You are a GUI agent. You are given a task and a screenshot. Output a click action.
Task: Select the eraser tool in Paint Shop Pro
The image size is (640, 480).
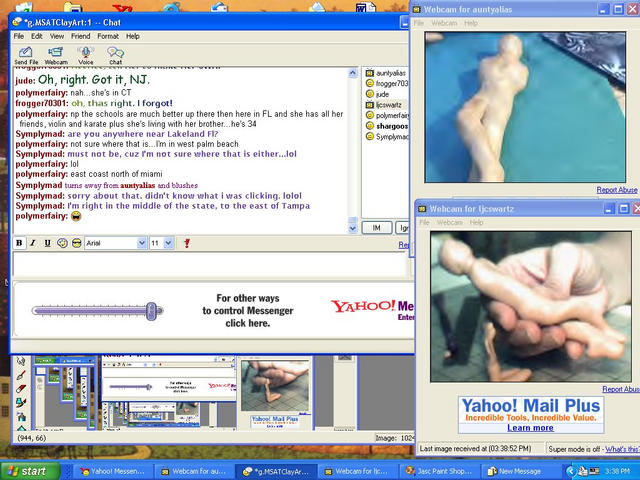pos(21,389)
